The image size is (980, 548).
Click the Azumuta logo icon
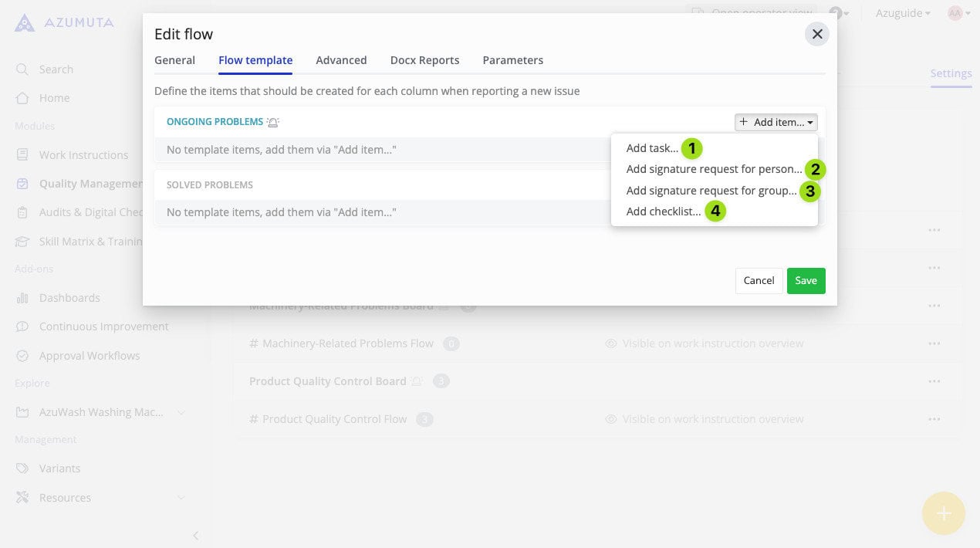click(x=25, y=22)
